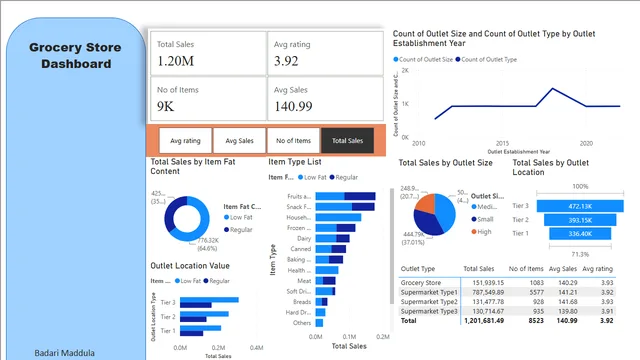Select the No of Items slicer button
This screenshot has width=640, height=360.
(293, 140)
